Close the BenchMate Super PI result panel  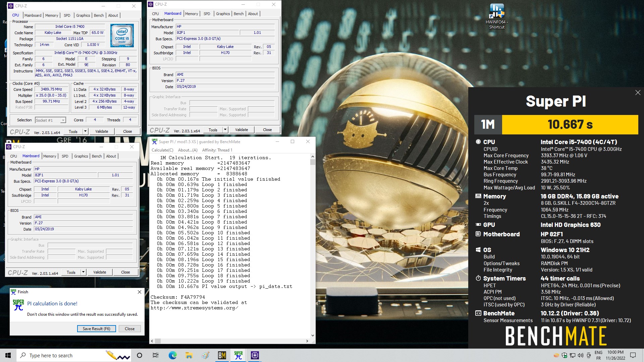638,93
